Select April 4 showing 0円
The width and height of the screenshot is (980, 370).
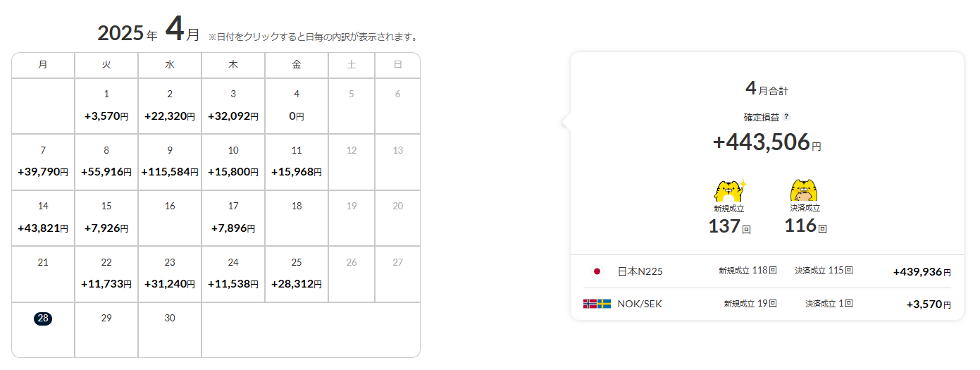pos(297,106)
